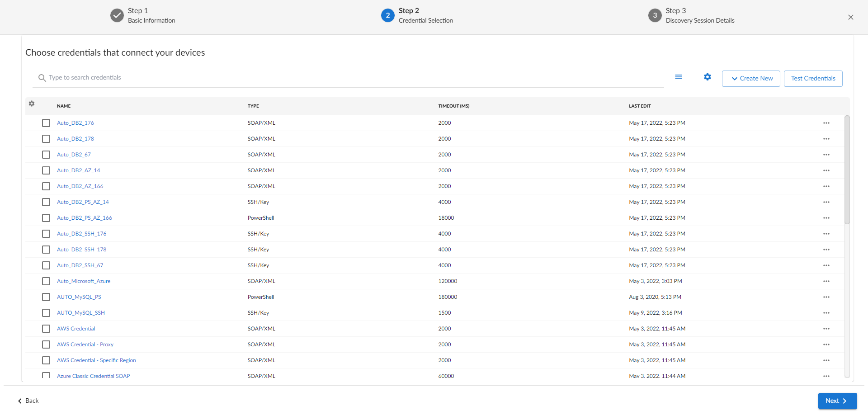This screenshot has width=868, height=420.
Task: Sort the table by the Type column
Action: click(x=253, y=106)
